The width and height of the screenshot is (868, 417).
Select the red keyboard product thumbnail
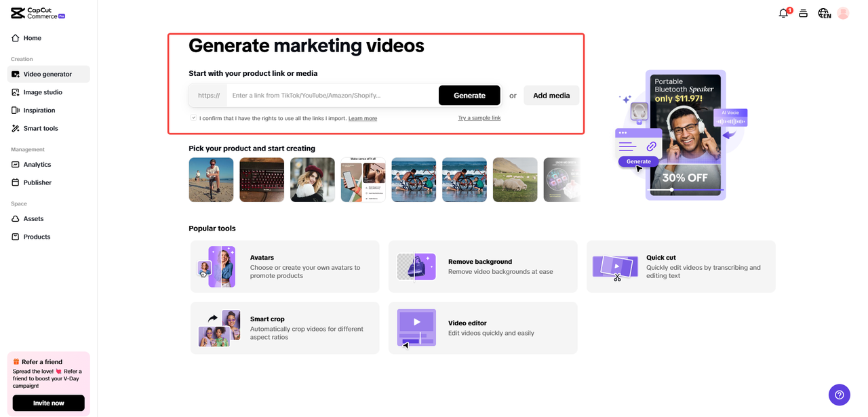pos(262,179)
